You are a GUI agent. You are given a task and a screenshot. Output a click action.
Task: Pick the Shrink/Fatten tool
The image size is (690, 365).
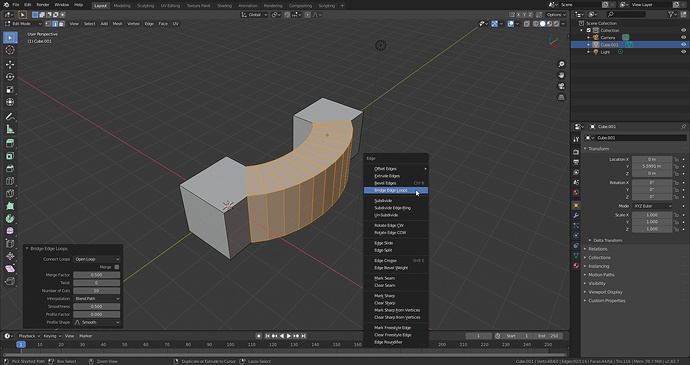(10, 256)
